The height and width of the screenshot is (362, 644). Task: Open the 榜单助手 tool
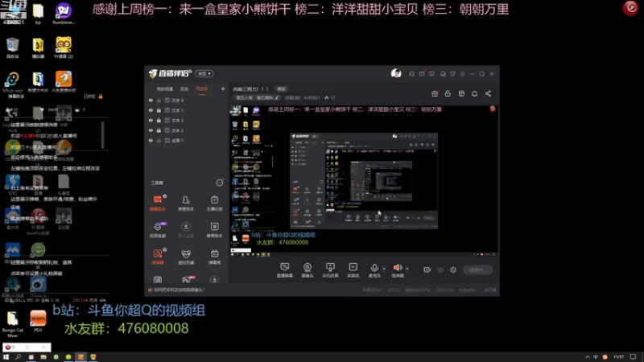[214, 230]
